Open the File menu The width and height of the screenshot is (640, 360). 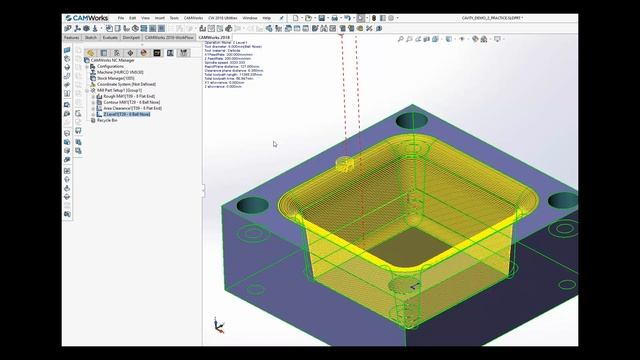pos(121,18)
